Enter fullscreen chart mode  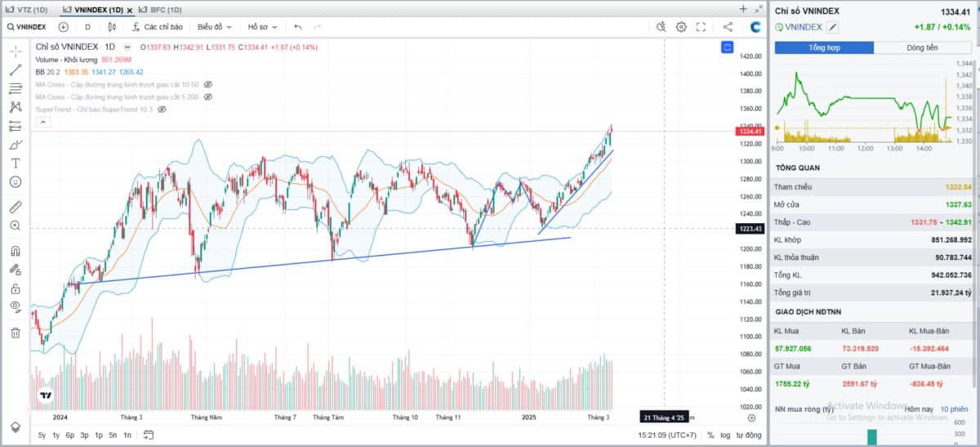coord(701,27)
